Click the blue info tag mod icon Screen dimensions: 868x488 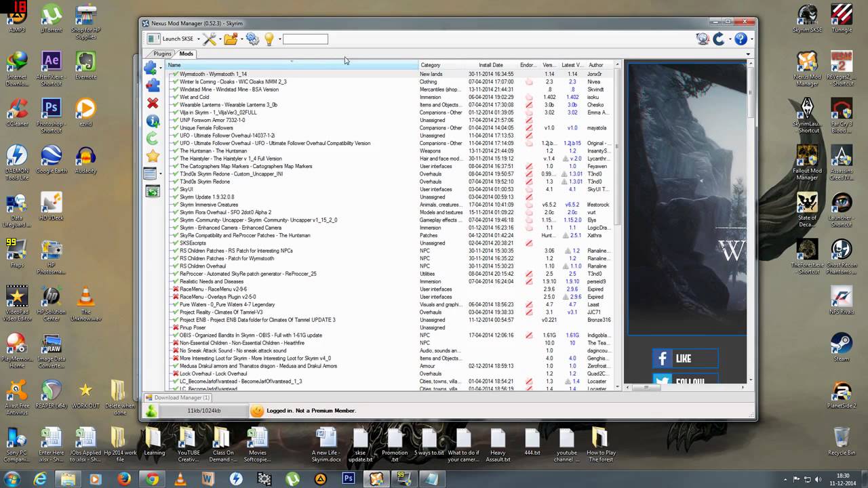click(153, 121)
